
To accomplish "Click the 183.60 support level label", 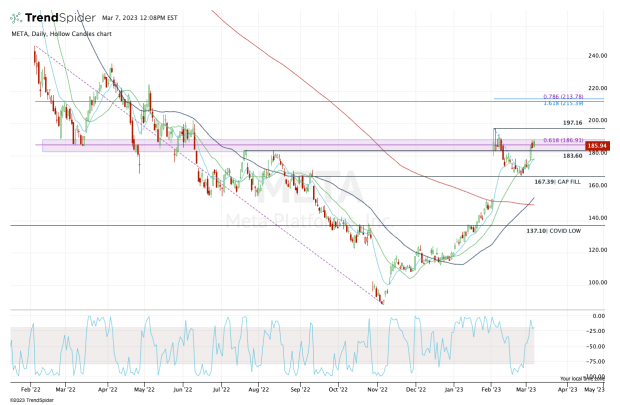I will [x=545, y=156].
